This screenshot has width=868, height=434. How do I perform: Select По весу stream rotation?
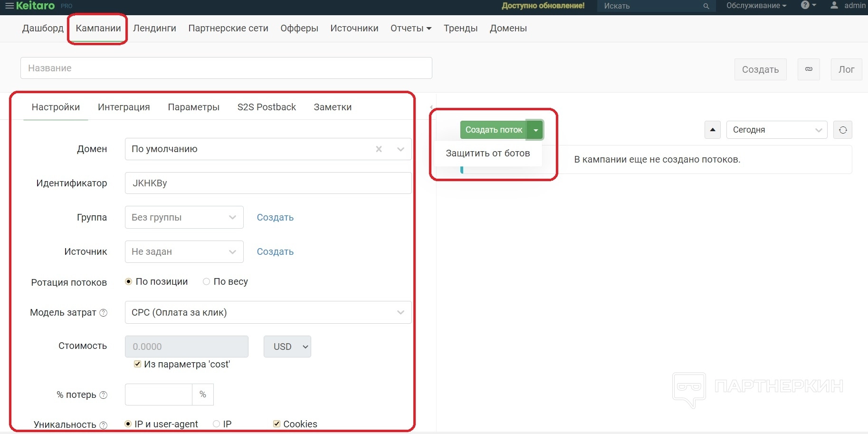click(206, 281)
